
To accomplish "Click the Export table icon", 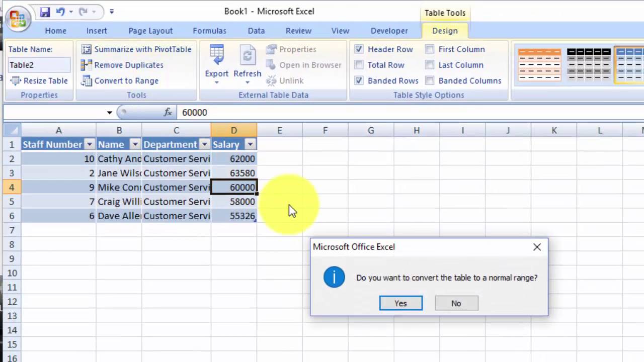I will (217, 55).
